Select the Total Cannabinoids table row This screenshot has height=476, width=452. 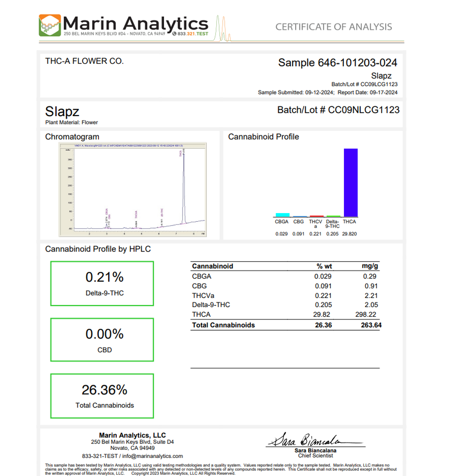[285, 325]
